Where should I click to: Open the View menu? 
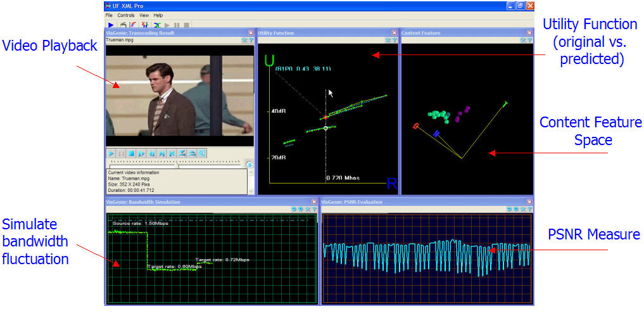click(x=144, y=15)
